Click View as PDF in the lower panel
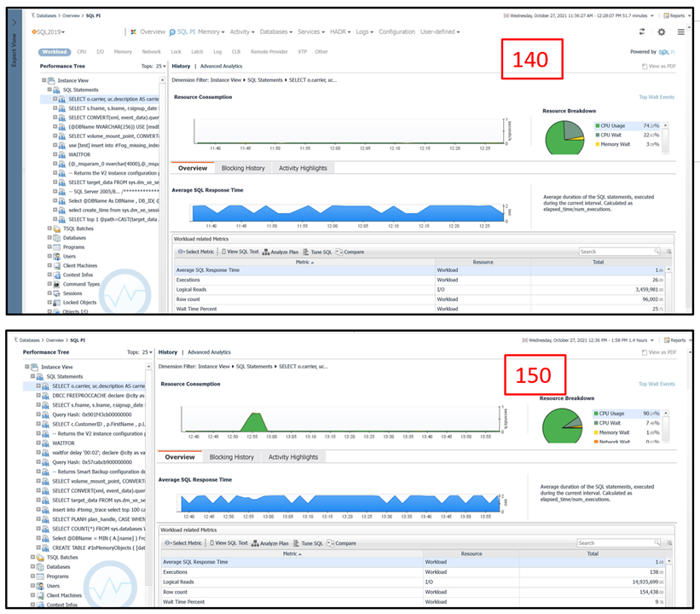700x614 pixels. pos(659,352)
